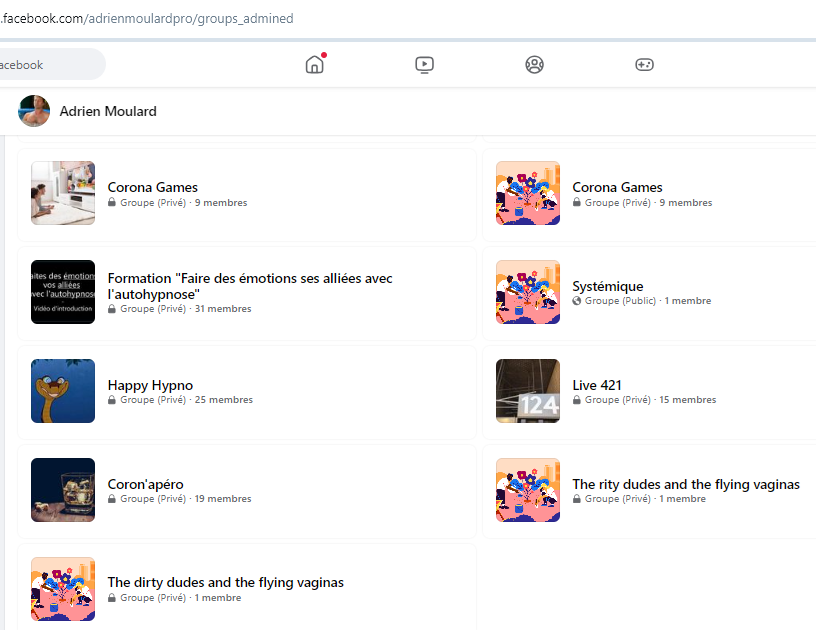This screenshot has width=816, height=630.
Task: Open the Coron'apéro group title
Action: pyautogui.click(x=145, y=484)
